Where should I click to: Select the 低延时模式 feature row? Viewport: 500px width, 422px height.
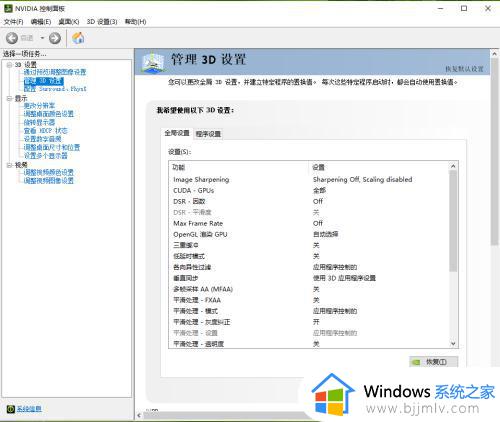(309, 256)
